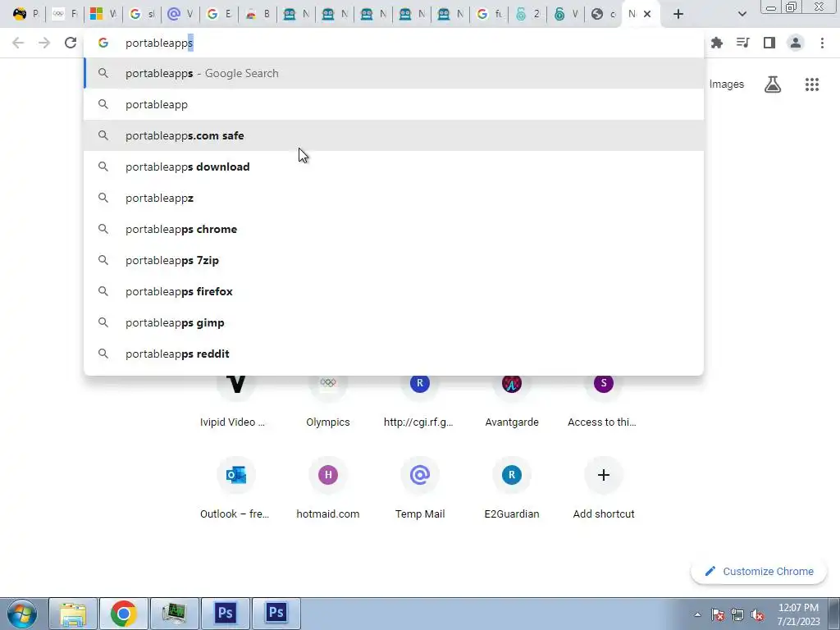Image resolution: width=840 pixels, height=630 pixels.
Task: Open the network tray icon
Action: pyautogui.click(x=737, y=614)
